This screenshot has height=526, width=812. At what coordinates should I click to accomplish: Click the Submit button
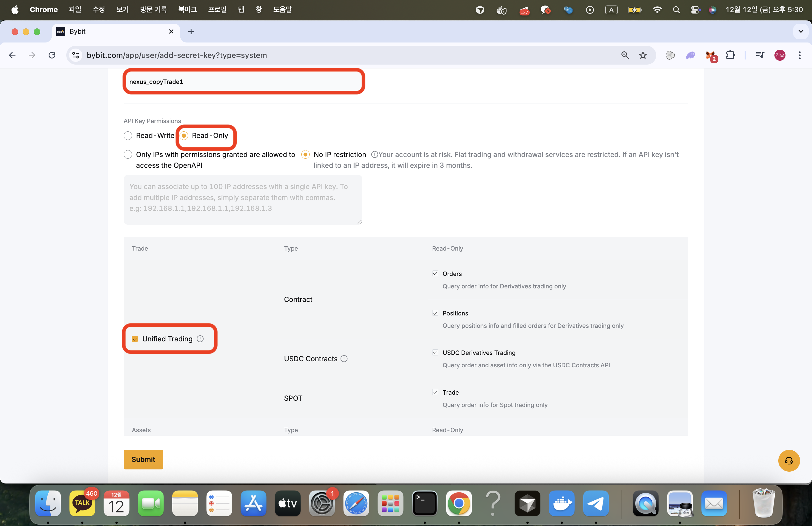[143, 459]
